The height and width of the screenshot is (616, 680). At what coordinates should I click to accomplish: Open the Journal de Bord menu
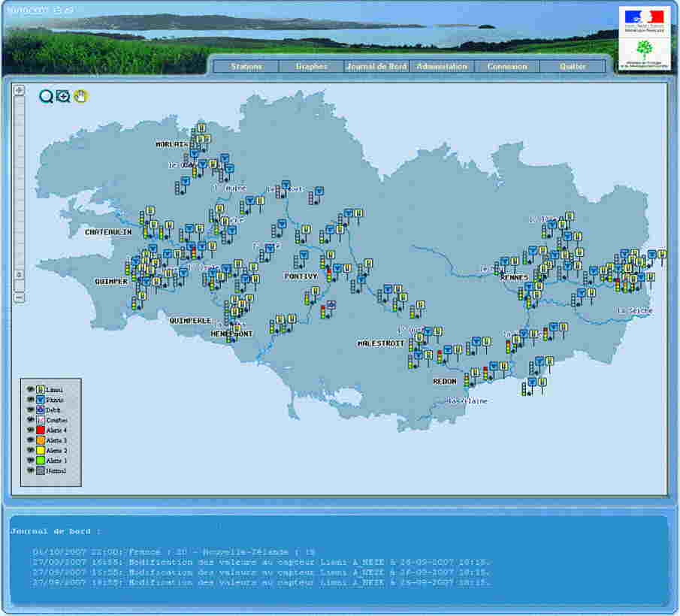tap(376, 66)
